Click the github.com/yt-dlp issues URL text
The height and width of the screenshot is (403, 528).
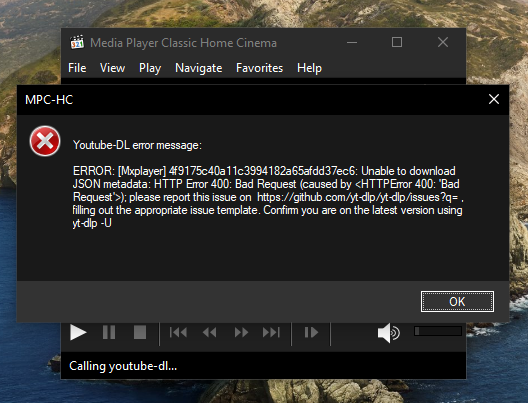pos(358,197)
